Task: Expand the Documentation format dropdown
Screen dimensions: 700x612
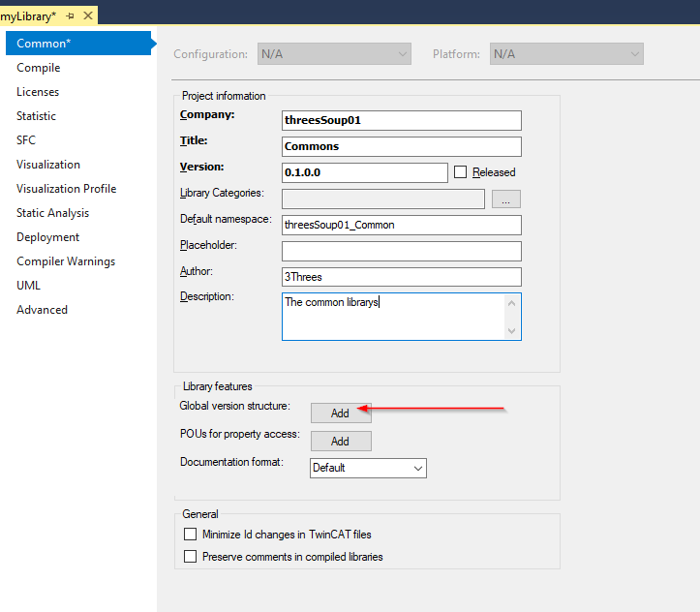Action: [368, 469]
